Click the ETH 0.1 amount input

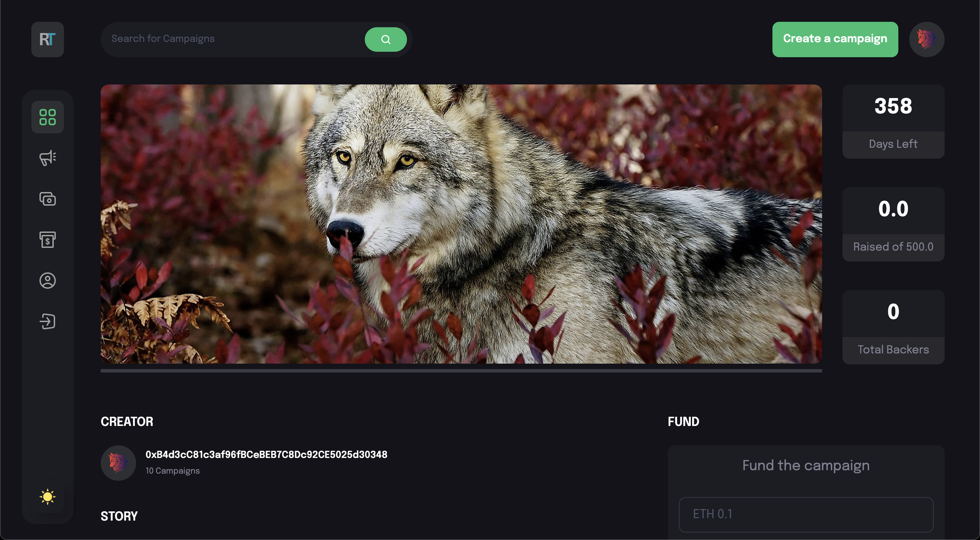[806, 514]
